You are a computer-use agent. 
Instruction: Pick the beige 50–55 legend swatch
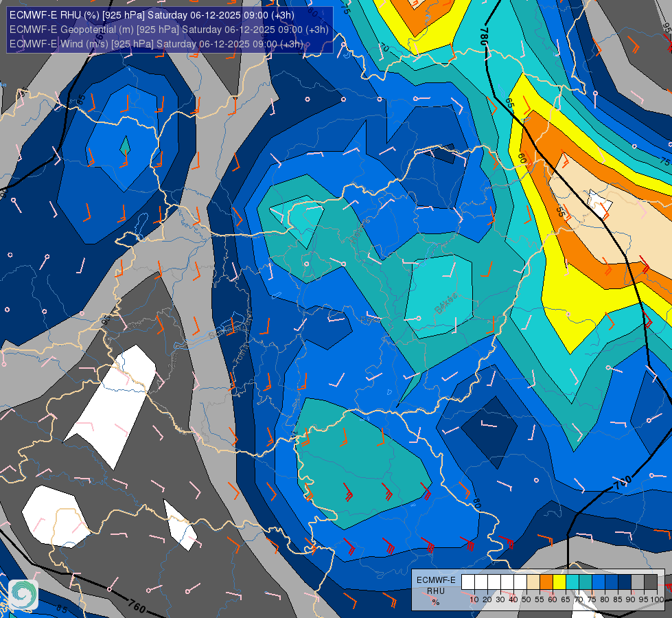coord(533,582)
